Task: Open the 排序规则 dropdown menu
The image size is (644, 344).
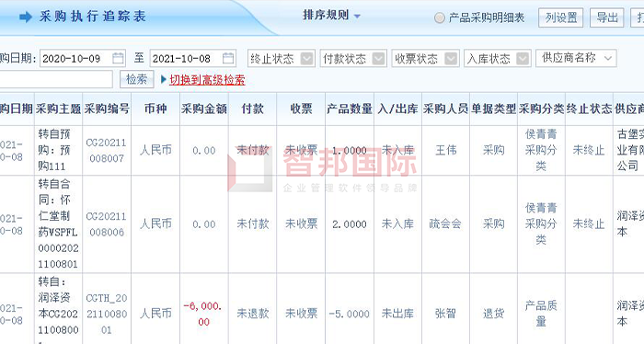Action: [x=331, y=16]
